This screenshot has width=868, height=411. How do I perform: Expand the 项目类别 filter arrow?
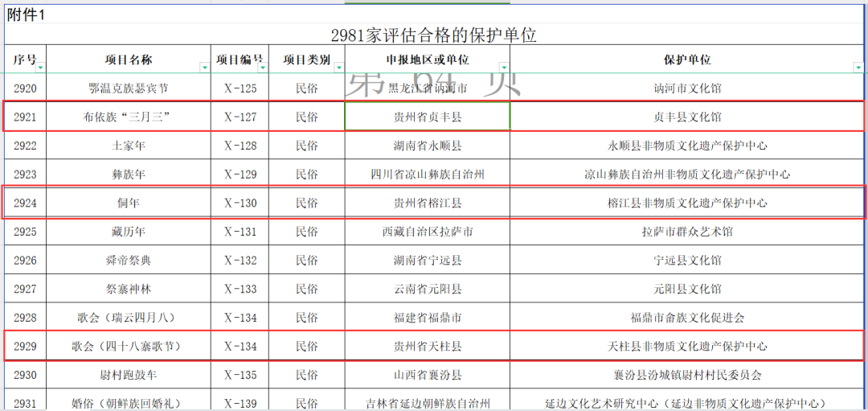point(338,68)
